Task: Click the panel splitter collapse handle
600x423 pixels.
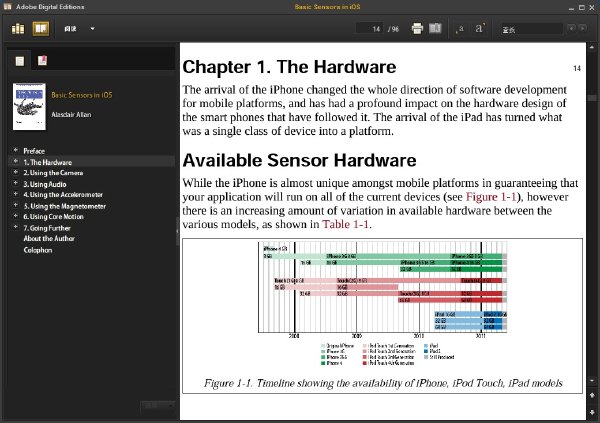Action: coord(177,231)
